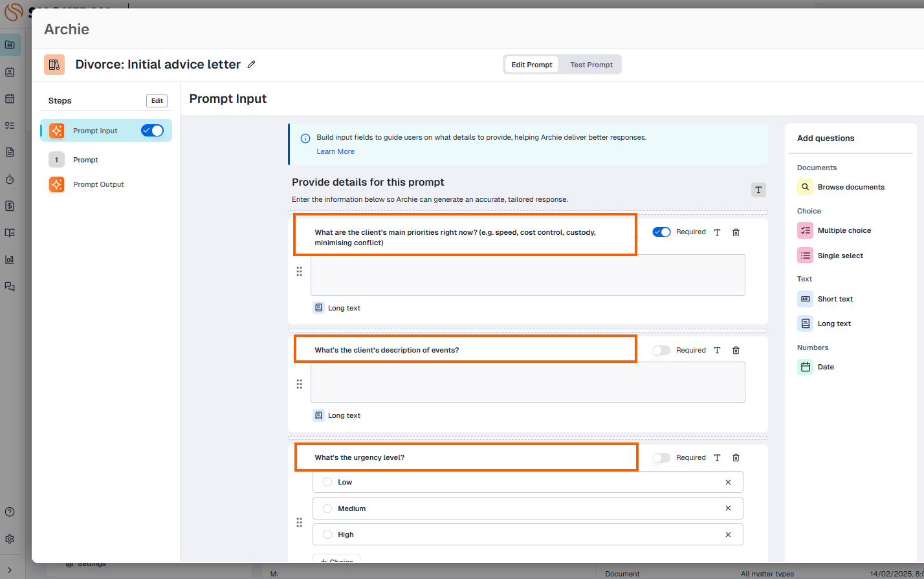Click the Edit button beside Steps
The height and width of the screenshot is (579, 924).
pos(157,101)
